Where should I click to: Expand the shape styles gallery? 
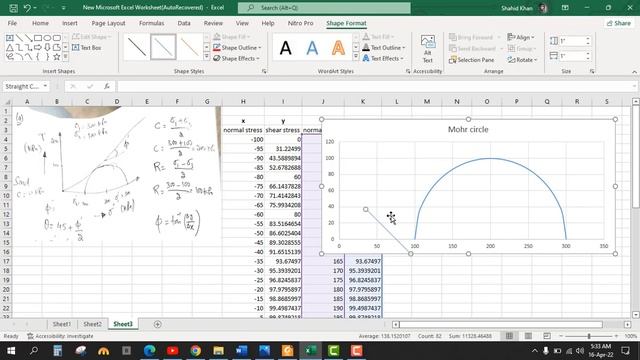207,57
